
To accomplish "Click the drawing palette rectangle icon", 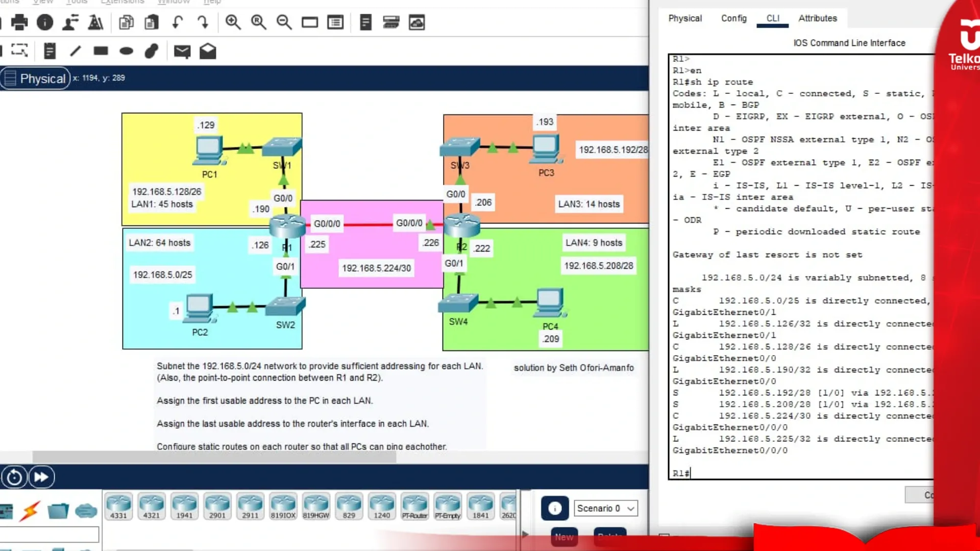I will (x=310, y=22).
